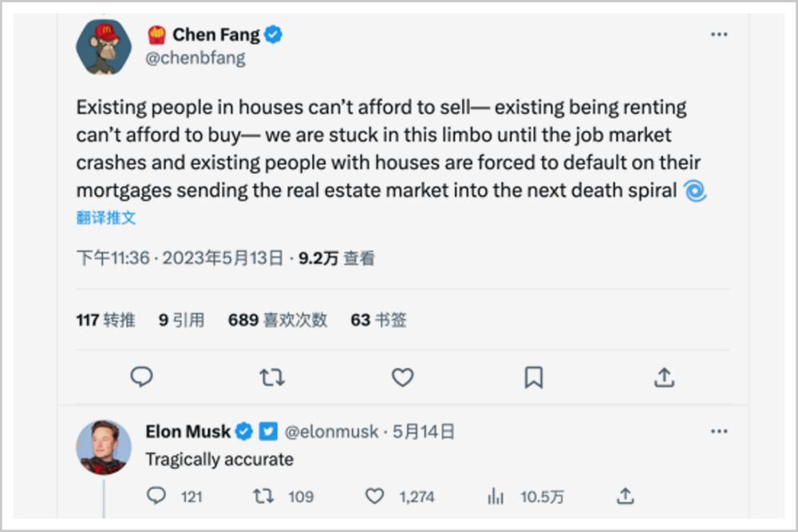Open more options on Chen Fang's tweet
The width and height of the screenshot is (798, 532).
coord(719,34)
